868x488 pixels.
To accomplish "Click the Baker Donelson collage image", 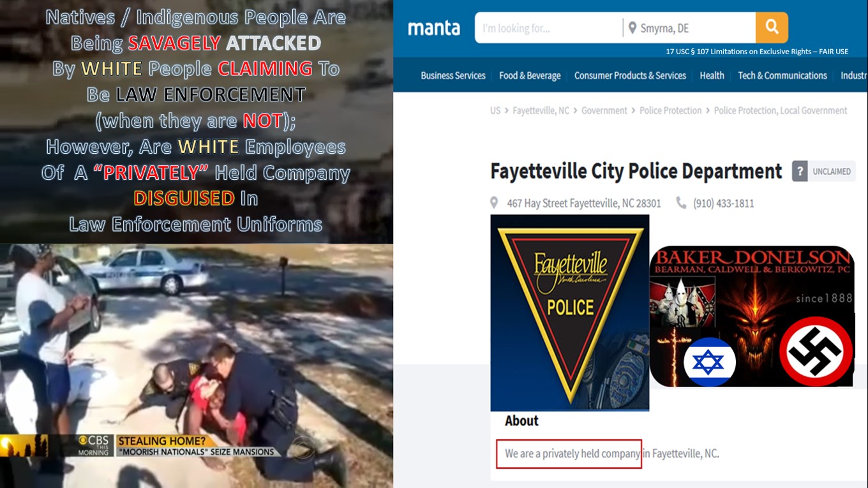I will pyautogui.click(x=752, y=316).
